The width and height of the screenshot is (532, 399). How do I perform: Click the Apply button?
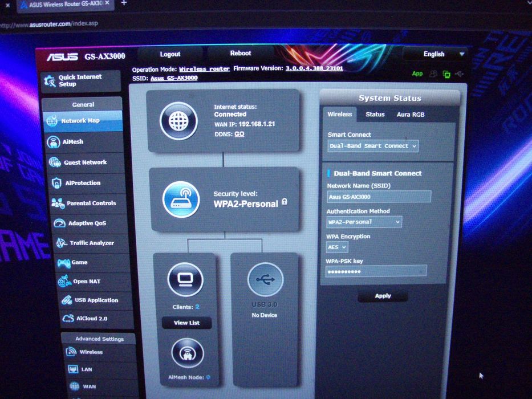pos(383,296)
